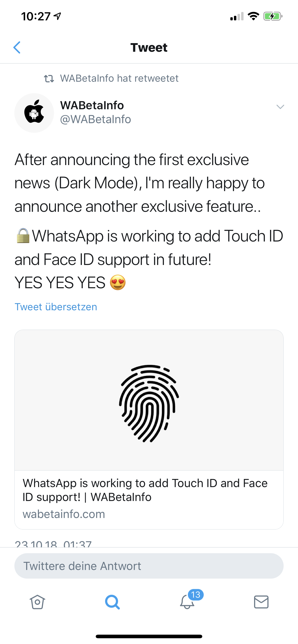Tap the back arrow icon
The height and width of the screenshot is (644, 298).
17,47
